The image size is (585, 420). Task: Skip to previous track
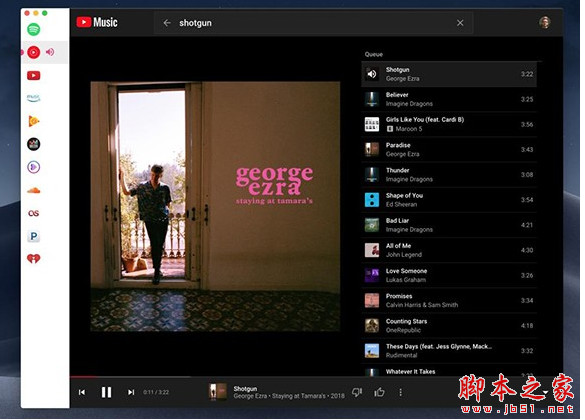pyautogui.click(x=82, y=392)
